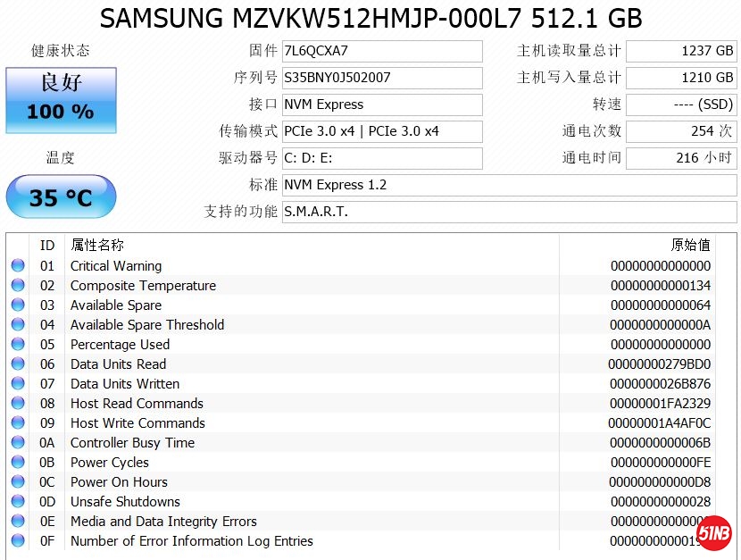This screenshot has width=741, height=560.
Task: Select the Host Read Commands row
Action: click(x=357, y=404)
